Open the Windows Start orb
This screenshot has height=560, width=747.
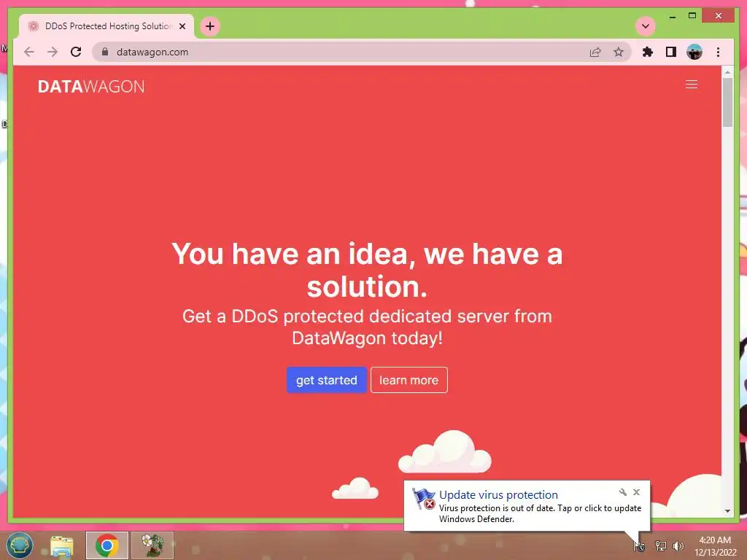[20, 545]
